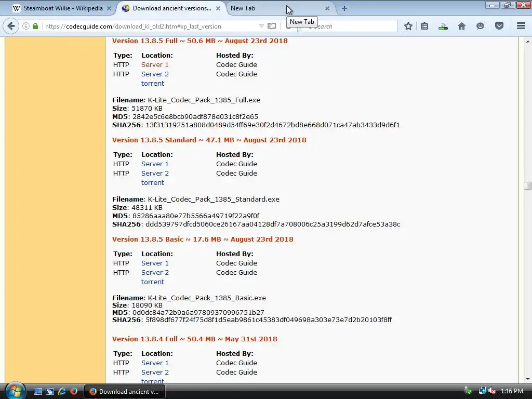Close the Download ancient versions tab

click(x=218, y=8)
